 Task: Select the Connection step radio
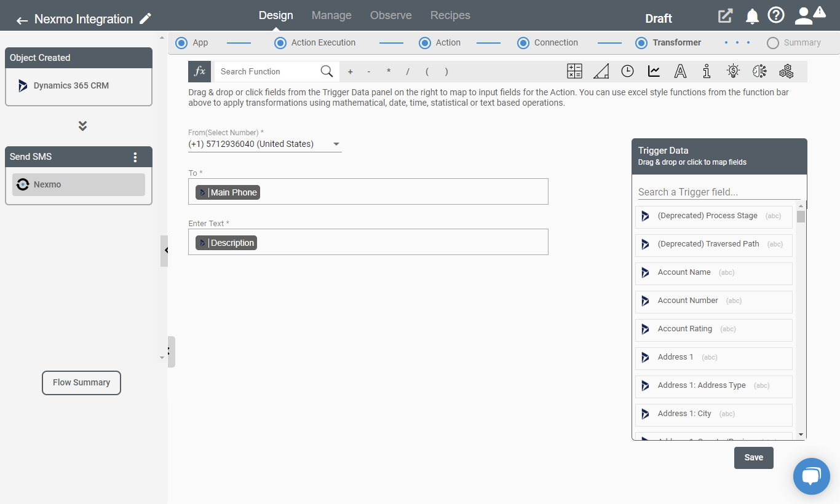pos(523,43)
